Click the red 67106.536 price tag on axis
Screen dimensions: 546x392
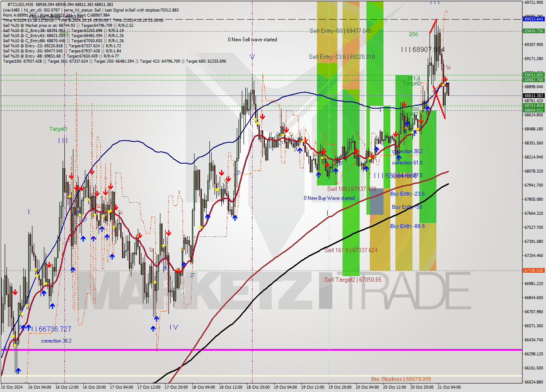[x=534, y=271]
